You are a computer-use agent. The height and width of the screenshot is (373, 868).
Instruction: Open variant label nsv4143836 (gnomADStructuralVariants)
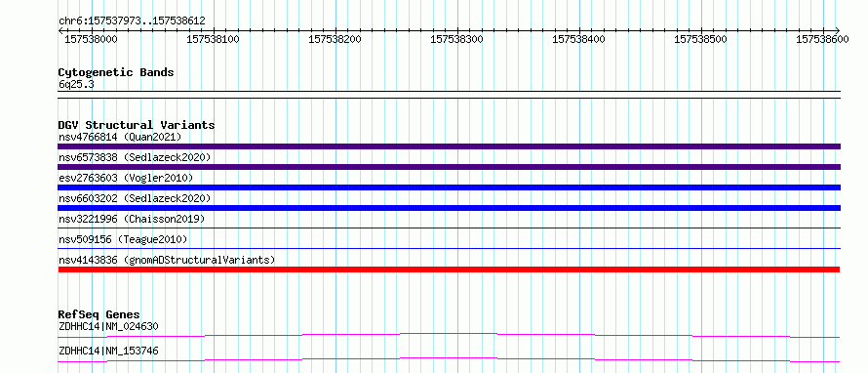coord(167,260)
